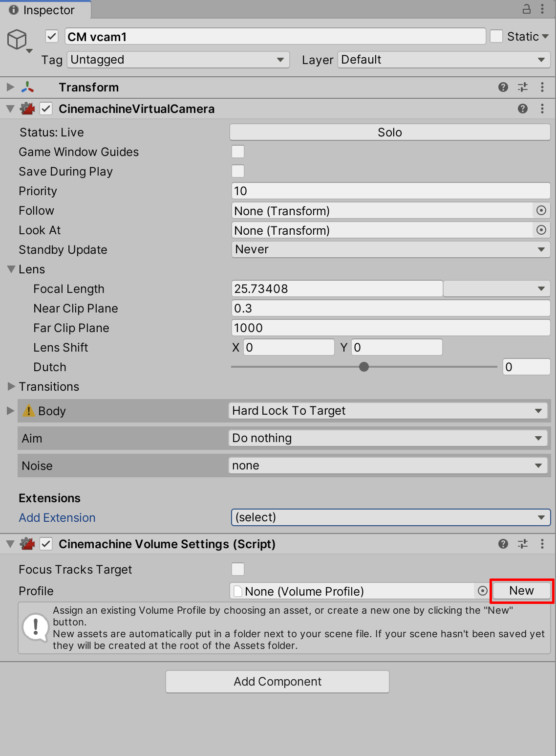Screen dimensions: 556x756
Task: Open object picker for Look At field
Action: tap(541, 230)
